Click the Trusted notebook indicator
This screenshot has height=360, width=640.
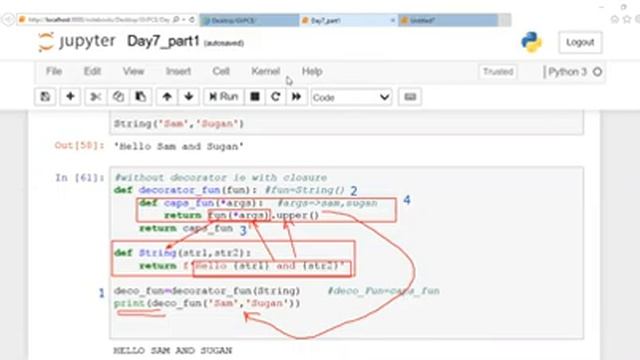(498, 72)
